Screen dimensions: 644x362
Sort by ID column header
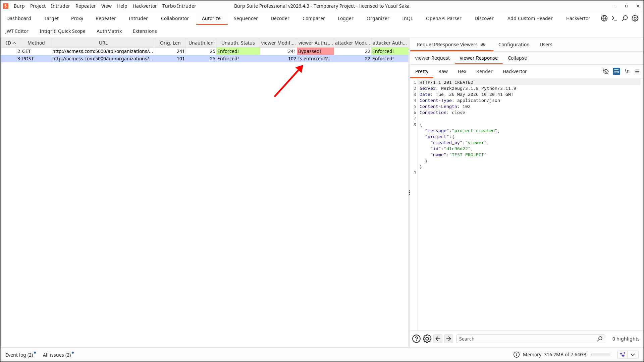tap(11, 43)
